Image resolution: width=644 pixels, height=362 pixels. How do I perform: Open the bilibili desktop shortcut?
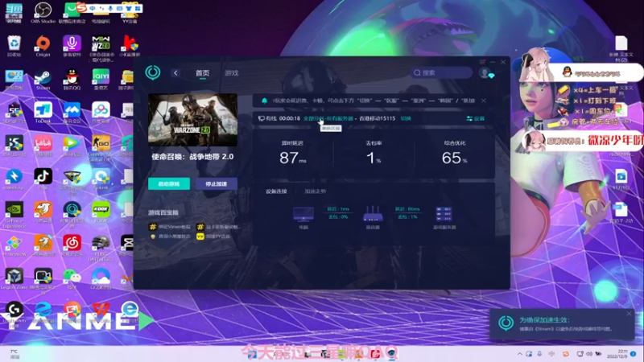point(43,146)
